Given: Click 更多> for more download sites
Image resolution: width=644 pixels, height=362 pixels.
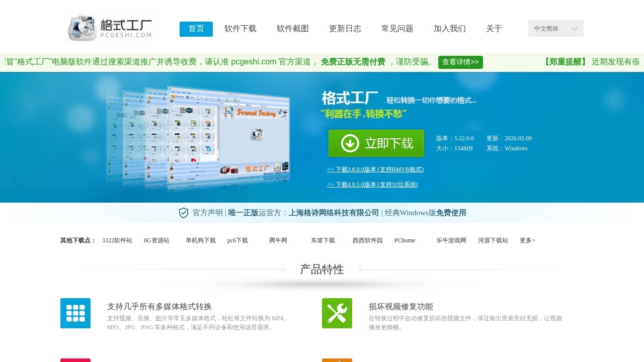Looking at the screenshot, I should tap(527, 240).
